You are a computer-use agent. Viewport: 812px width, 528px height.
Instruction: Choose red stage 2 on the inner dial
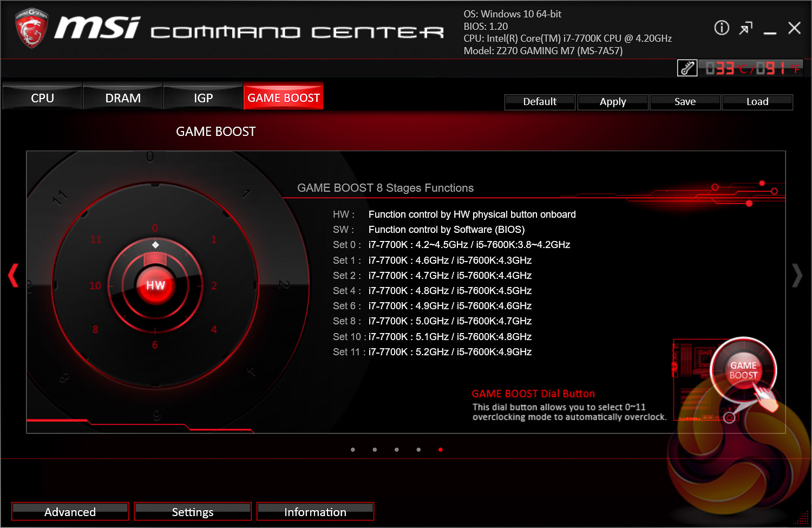(214, 285)
